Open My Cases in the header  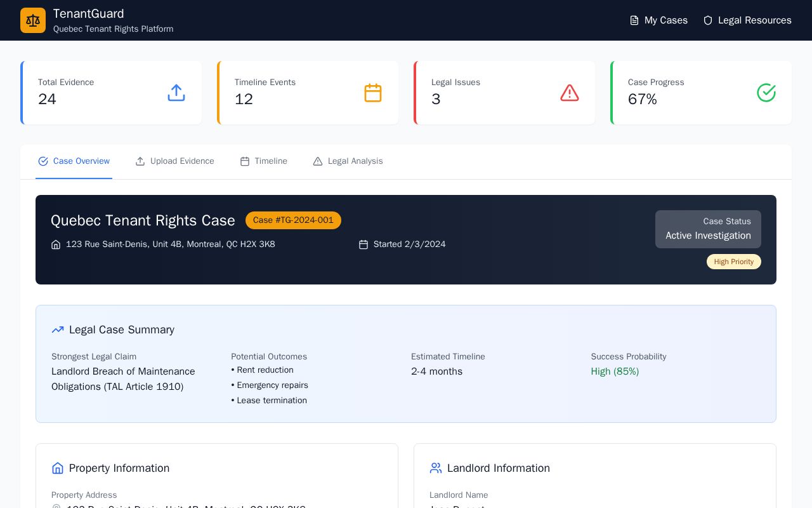658,20
